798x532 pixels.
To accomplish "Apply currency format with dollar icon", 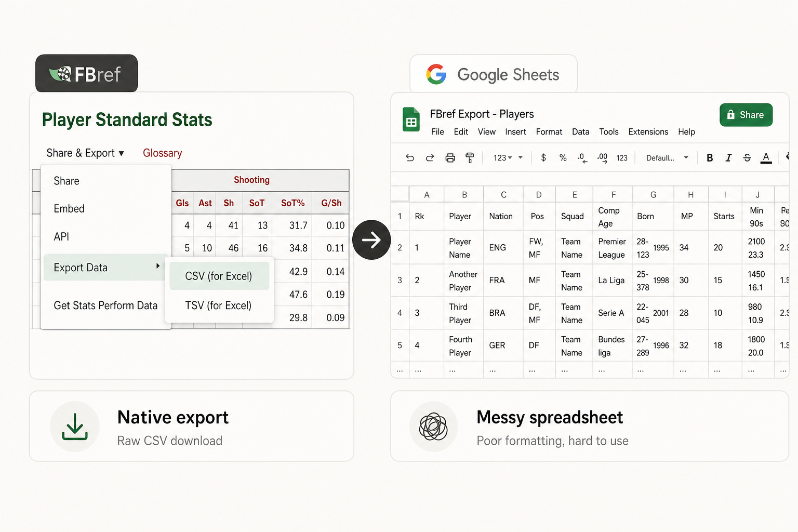I will pos(543,157).
